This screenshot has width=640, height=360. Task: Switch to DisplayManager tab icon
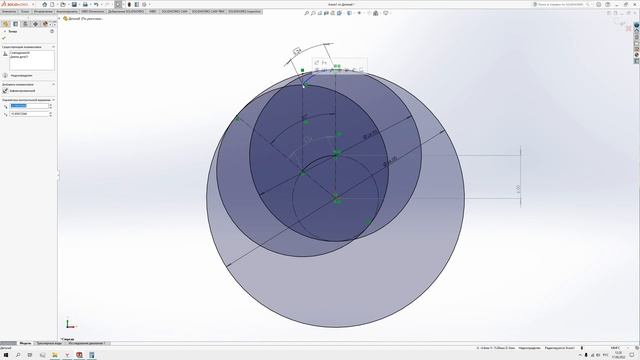coord(45,24)
